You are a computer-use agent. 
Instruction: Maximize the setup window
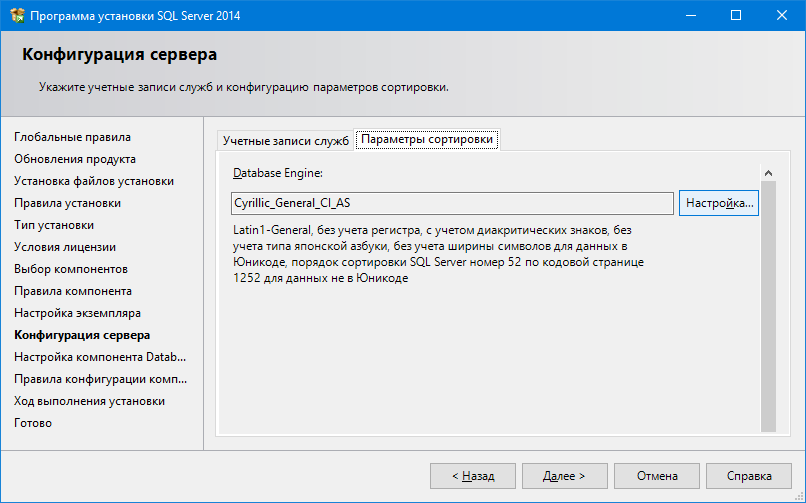click(x=736, y=16)
